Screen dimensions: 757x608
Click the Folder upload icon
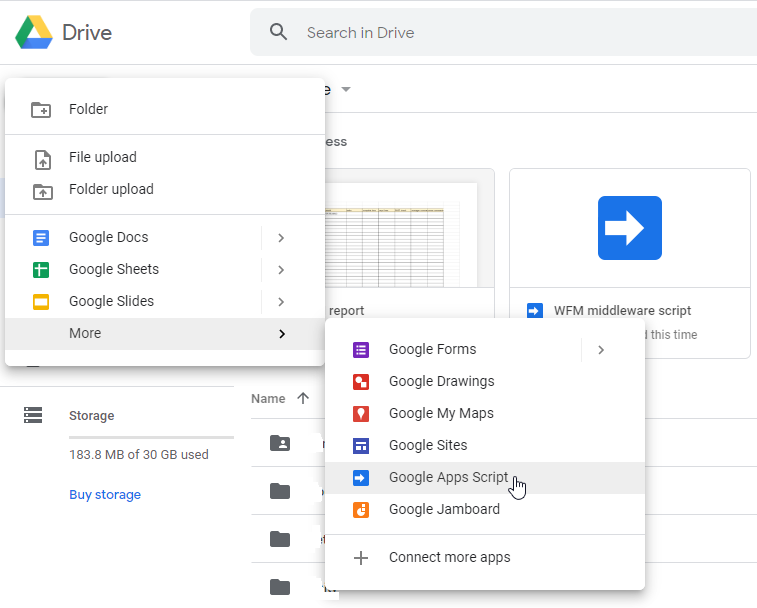tap(42, 192)
